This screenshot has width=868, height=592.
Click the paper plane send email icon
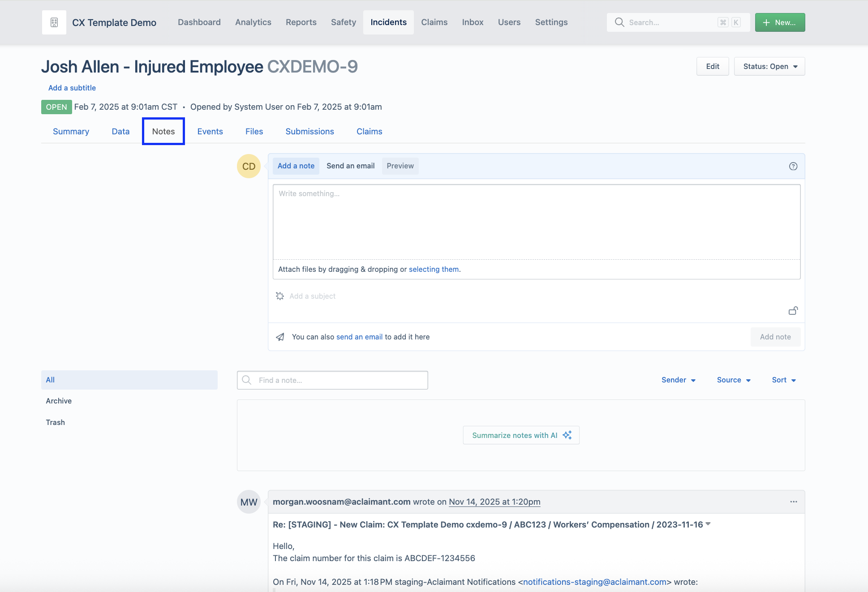coord(280,337)
